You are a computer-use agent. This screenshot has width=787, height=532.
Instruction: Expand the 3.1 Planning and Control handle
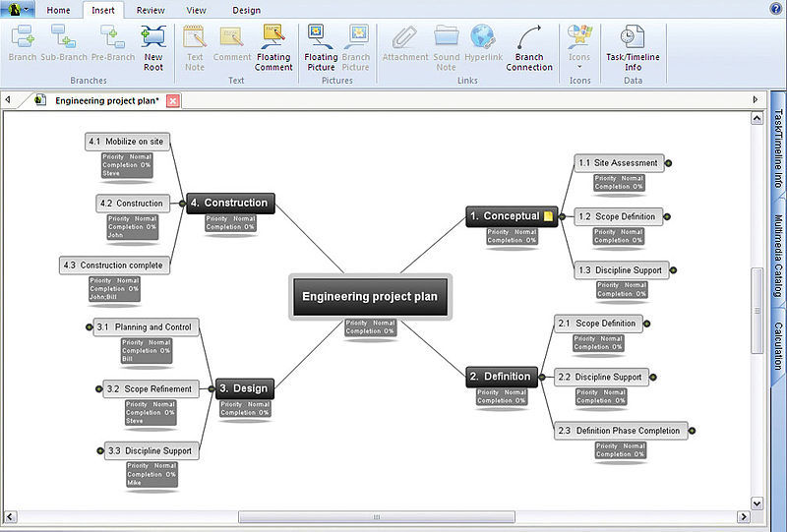pyautogui.click(x=88, y=327)
